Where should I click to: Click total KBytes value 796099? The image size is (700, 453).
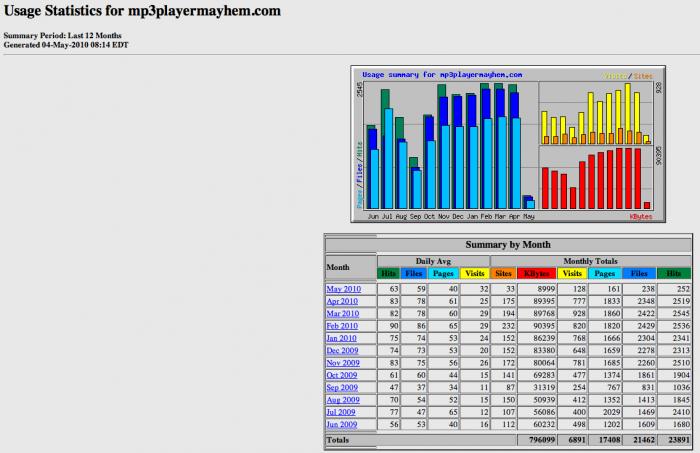tap(541, 440)
